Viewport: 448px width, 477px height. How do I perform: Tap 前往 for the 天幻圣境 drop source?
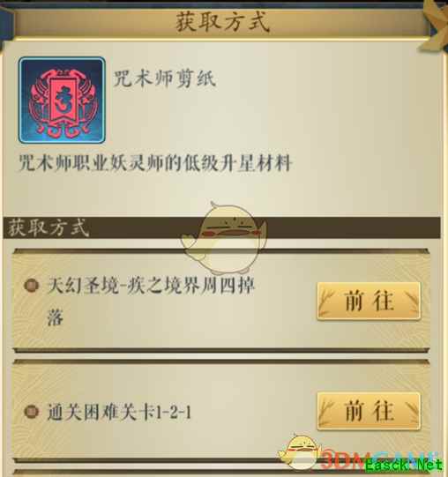coord(369,301)
